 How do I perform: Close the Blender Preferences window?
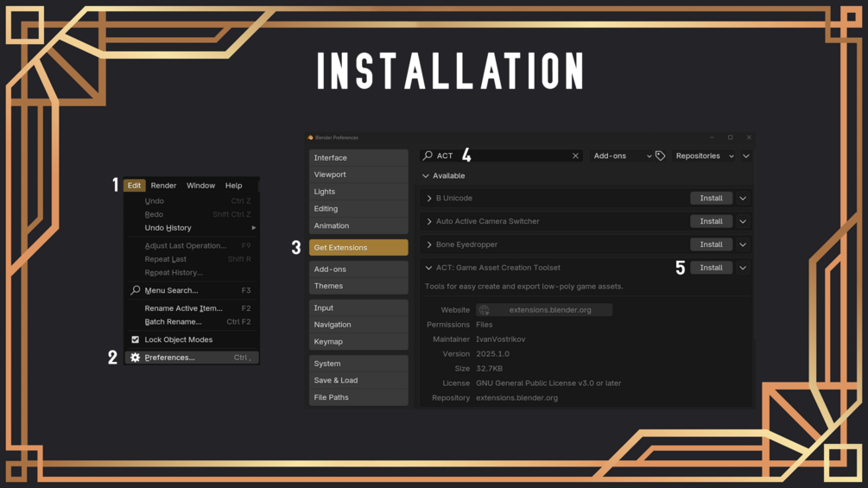(x=749, y=137)
